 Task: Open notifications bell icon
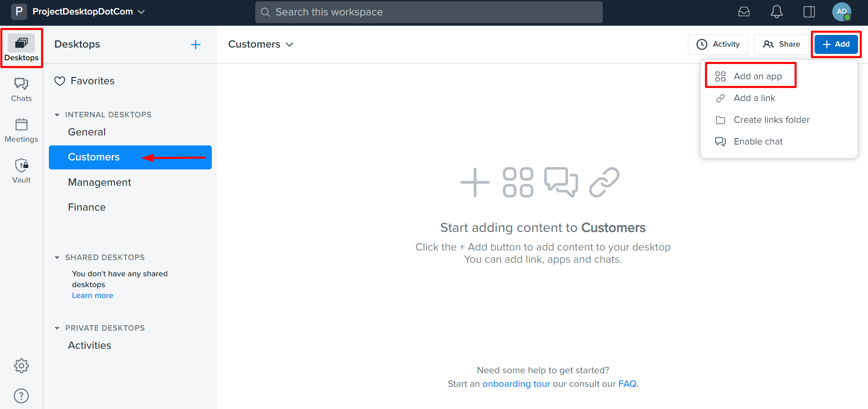tap(777, 12)
